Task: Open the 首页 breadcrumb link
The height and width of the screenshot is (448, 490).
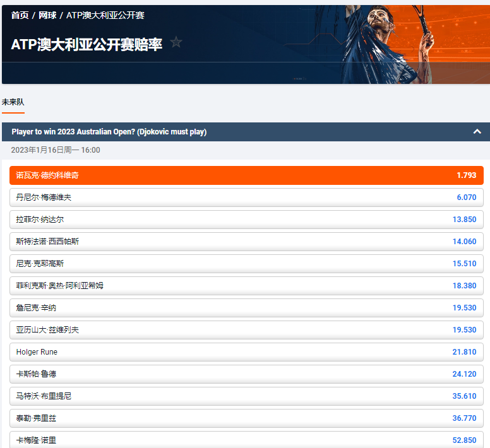Action: click(x=20, y=15)
